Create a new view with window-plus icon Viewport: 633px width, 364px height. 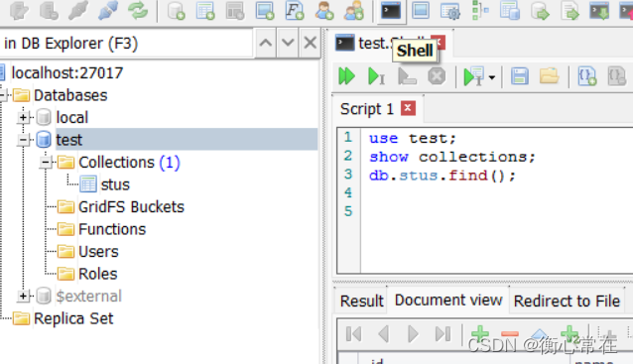coord(265,11)
